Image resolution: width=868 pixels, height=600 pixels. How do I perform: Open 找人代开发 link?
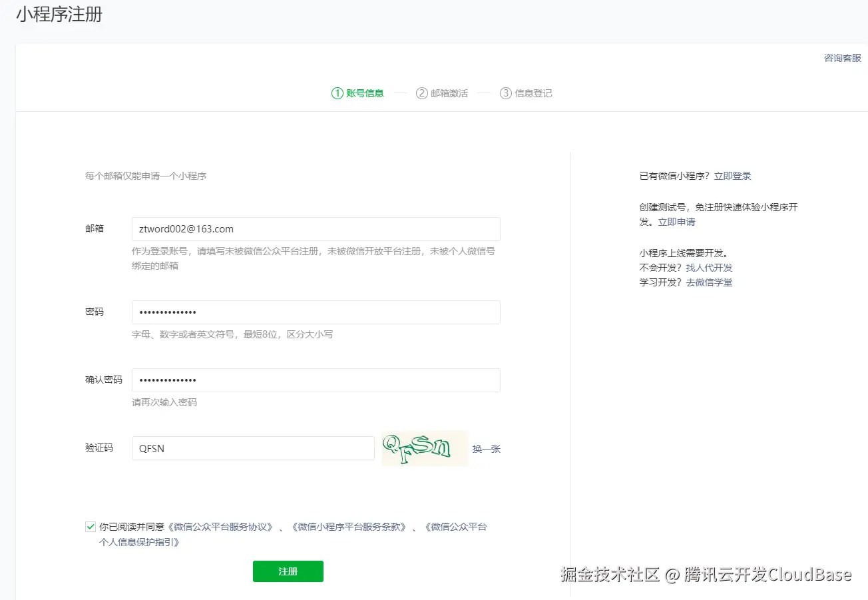tap(710, 268)
